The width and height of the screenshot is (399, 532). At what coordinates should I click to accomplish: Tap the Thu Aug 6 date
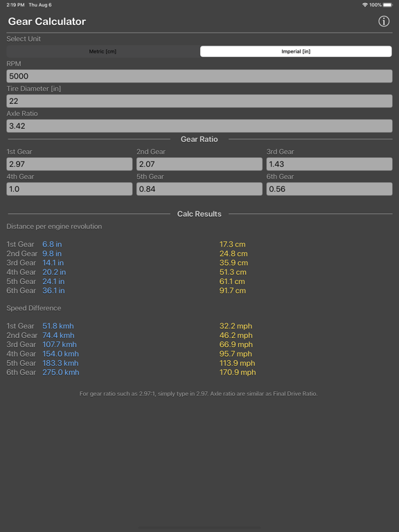40,5
